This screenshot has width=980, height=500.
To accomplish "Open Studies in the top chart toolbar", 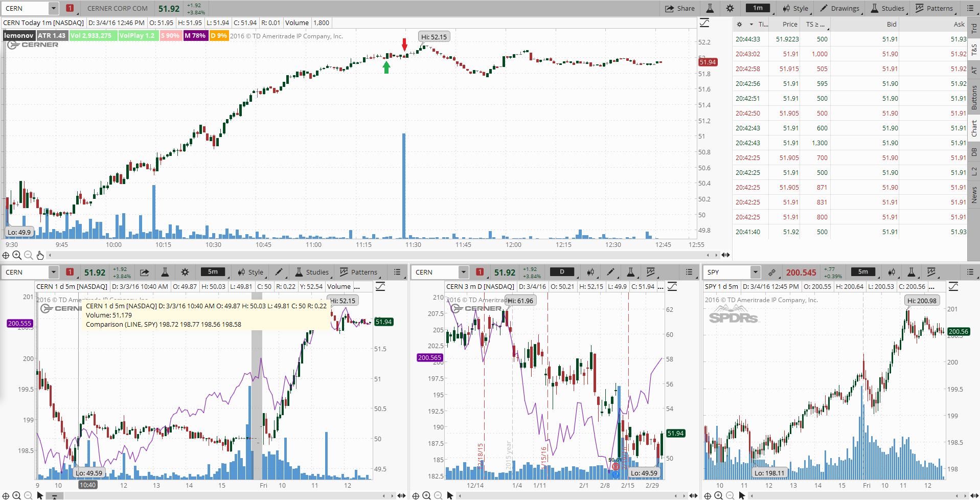I will [x=887, y=8].
